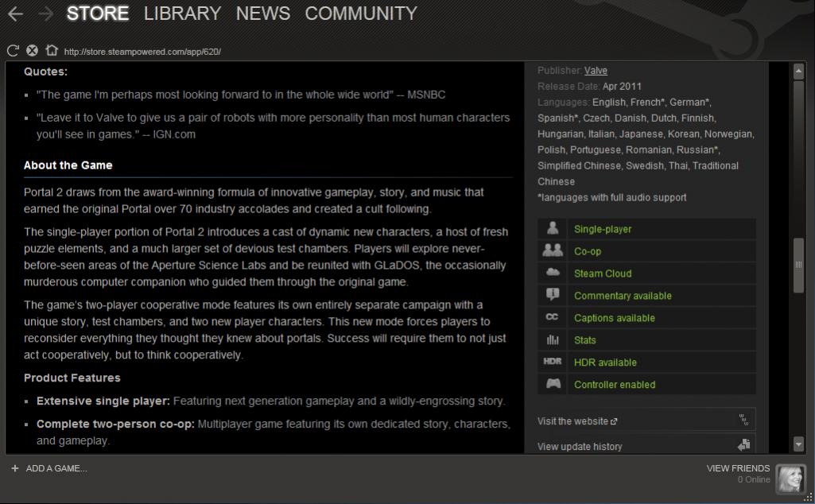Open the Stats category link
Viewport: 815px width, 504px height.
point(584,340)
